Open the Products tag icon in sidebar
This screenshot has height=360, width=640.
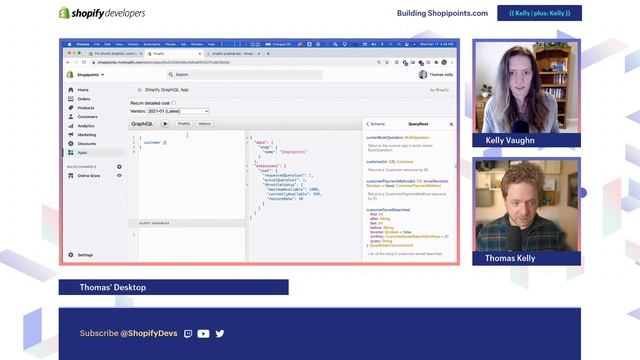71,108
